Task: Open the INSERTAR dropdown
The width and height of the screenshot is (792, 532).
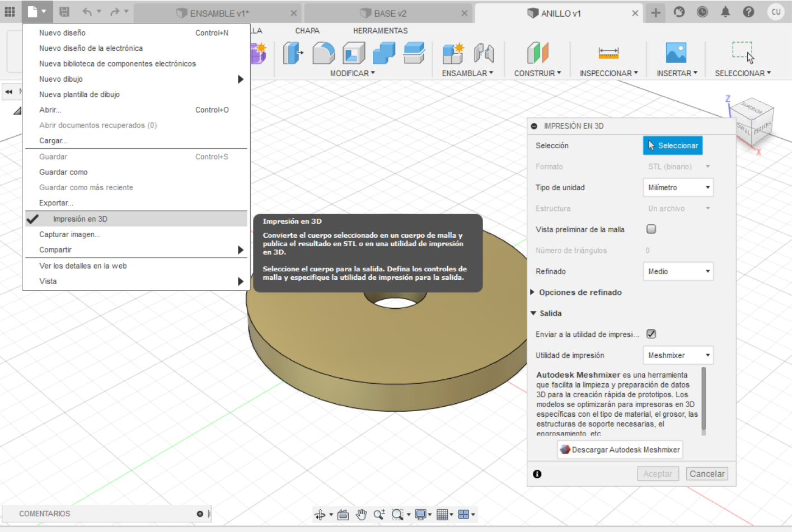Action: click(x=677, y=73)
